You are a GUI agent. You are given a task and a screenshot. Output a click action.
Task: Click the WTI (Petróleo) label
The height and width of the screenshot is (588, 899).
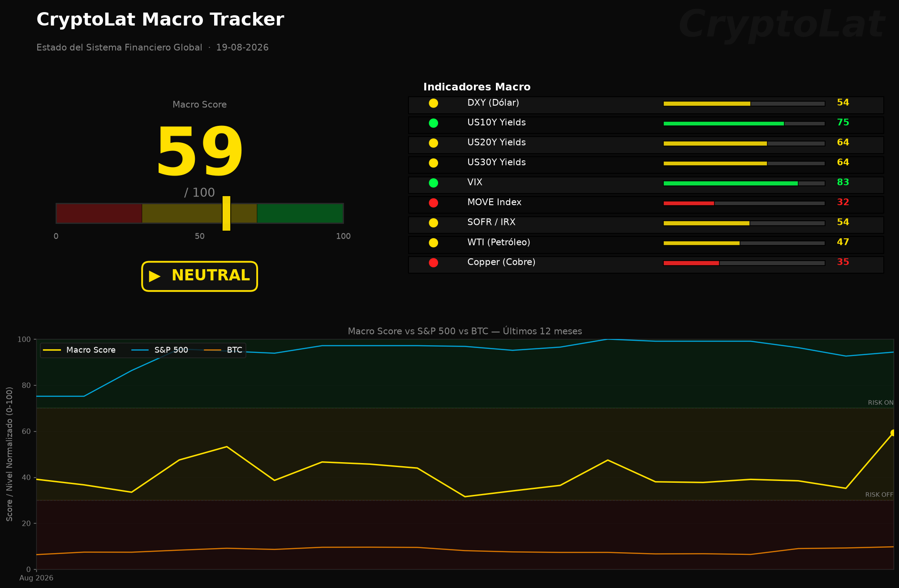tap(499, 242)
